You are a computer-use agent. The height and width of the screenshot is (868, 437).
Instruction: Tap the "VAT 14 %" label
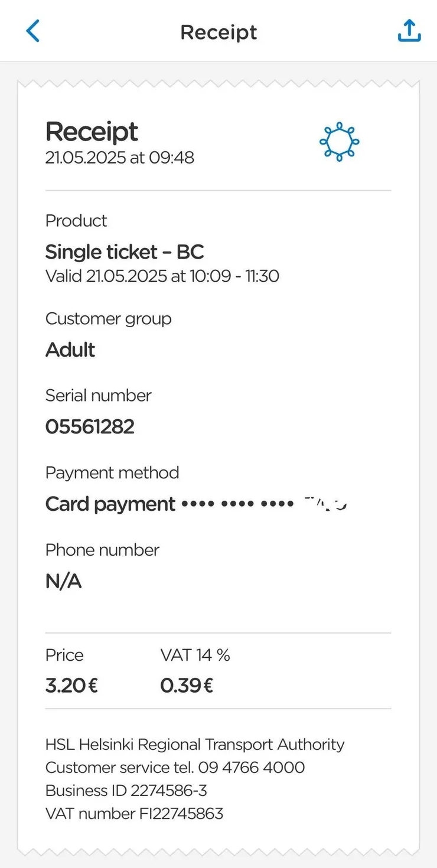coord(195,655)
